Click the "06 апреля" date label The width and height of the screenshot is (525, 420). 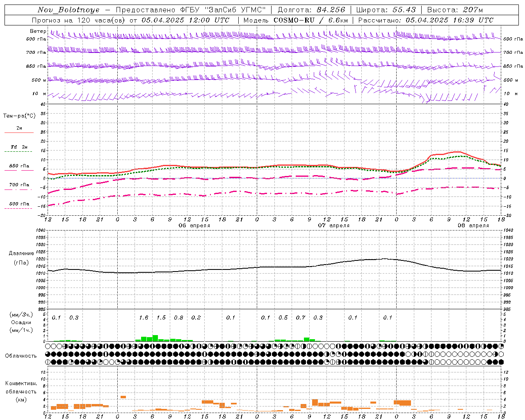click(x=194, y=226)
